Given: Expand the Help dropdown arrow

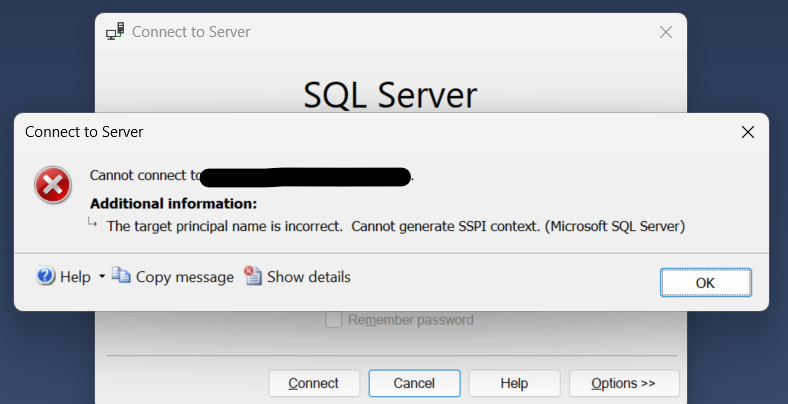Looking at the screenshot, I should click(102, 276).
